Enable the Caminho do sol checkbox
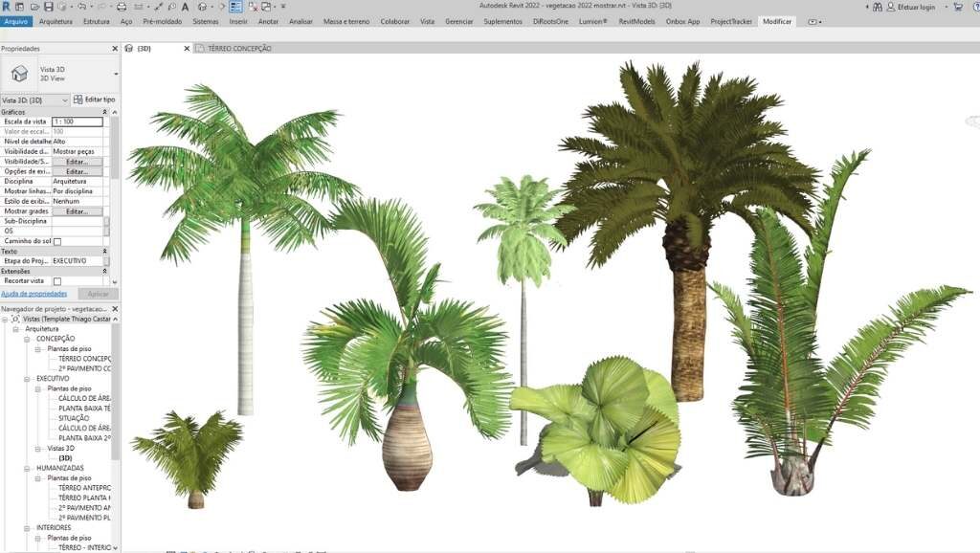This screenshot has width=980, height=553. tap(57, 241)
